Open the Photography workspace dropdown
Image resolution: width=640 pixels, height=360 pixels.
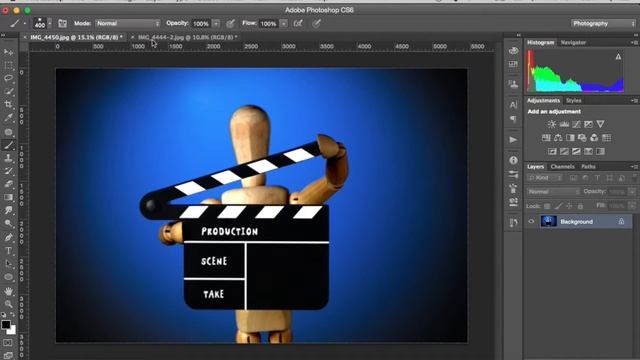(603, 24)
